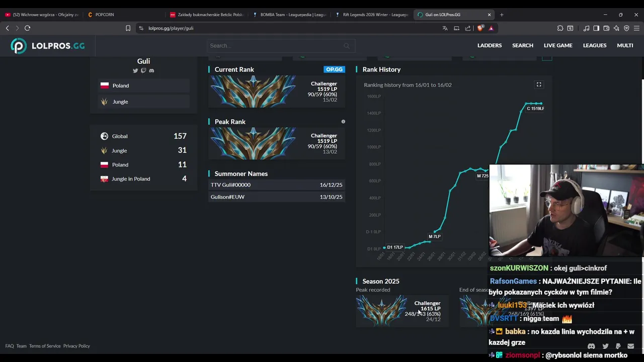Switch to the Rift Legends 2026 Winter tab
644x362 pixels.
point(372,15)
